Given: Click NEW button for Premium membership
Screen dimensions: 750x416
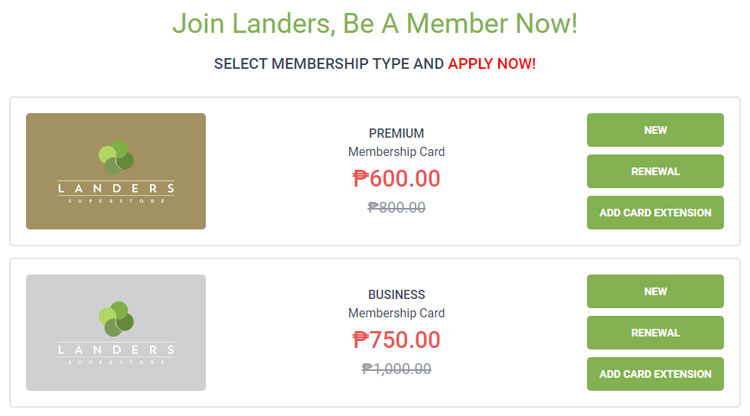Looking at the screenshot, I should 655,130.
